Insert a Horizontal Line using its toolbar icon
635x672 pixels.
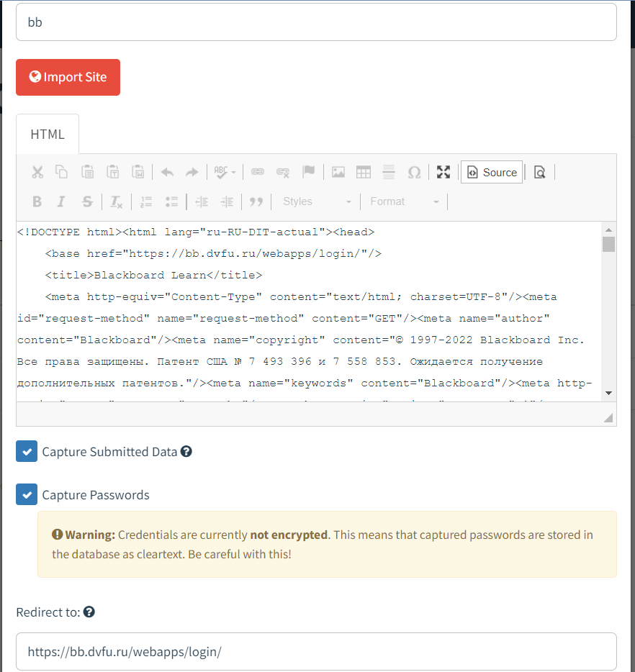pyautogui.click(x=389, y=172)
